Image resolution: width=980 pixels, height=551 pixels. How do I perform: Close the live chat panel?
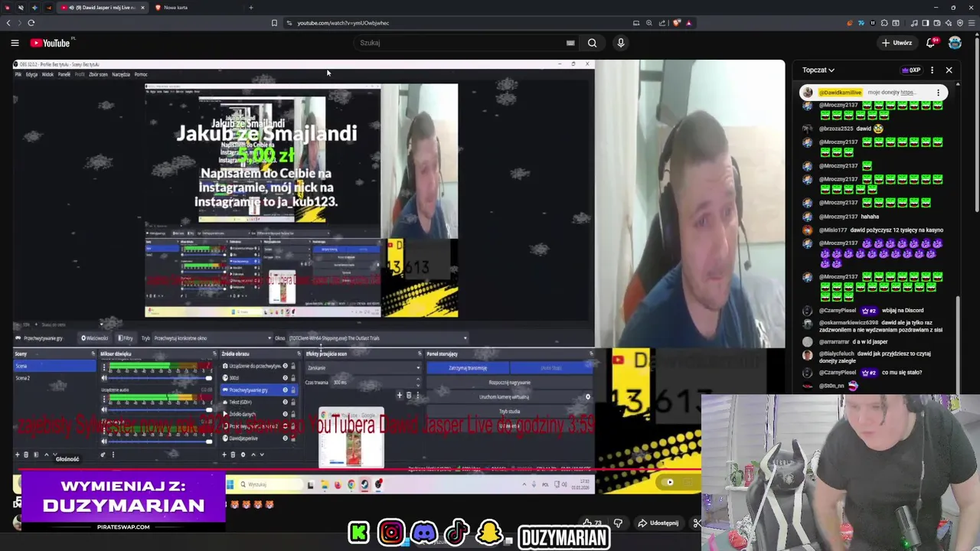click(949, 70)
